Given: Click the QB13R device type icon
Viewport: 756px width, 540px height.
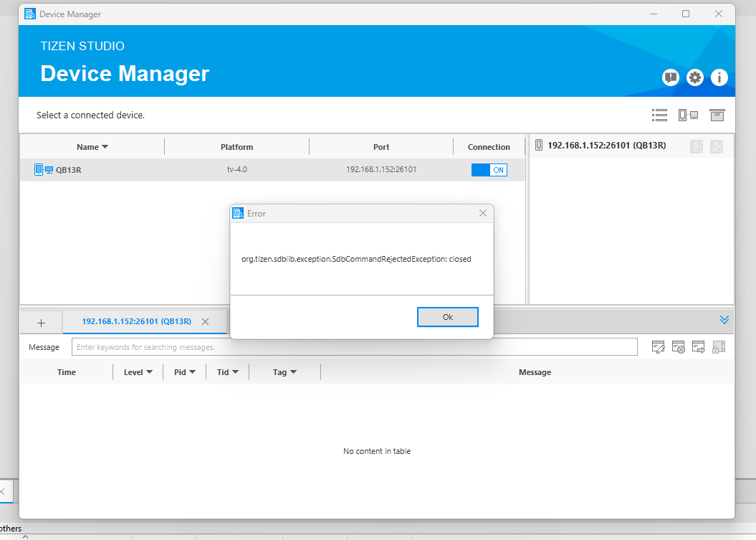Looking at the screenshot, I should tap(44, 169).
